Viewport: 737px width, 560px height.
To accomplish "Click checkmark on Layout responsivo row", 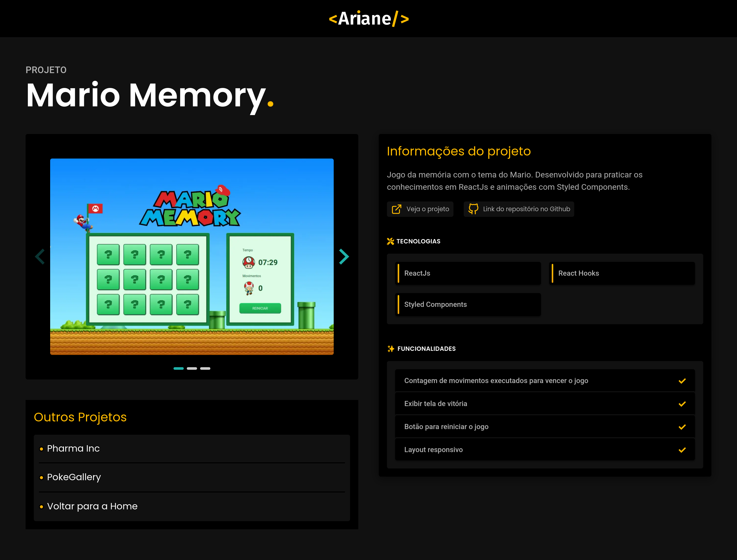I will click(x=682, y=450).
